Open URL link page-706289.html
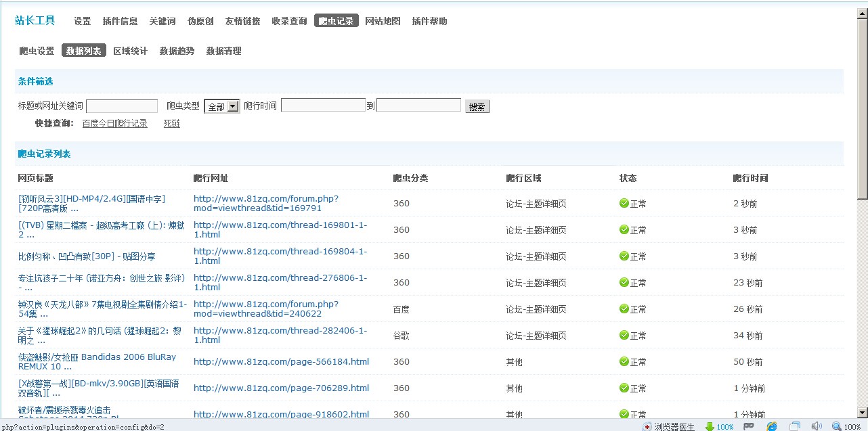868x431 pixels. (x=281, y=388)
